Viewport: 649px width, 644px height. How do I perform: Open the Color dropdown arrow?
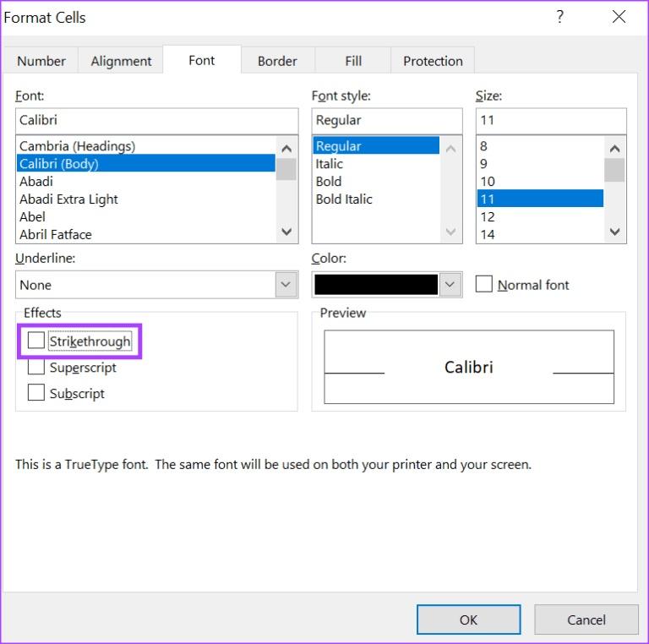(x=450, y=284)
